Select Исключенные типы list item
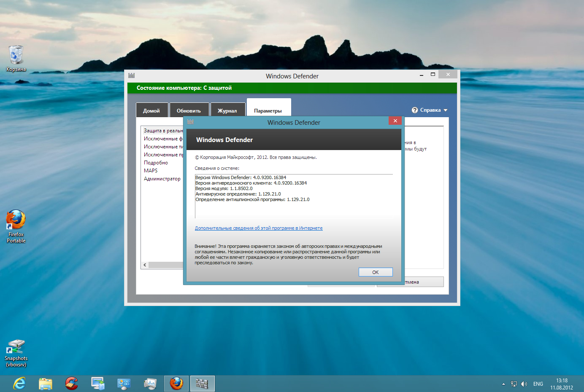Screen dimensions: 584x392 coord(163,147)
